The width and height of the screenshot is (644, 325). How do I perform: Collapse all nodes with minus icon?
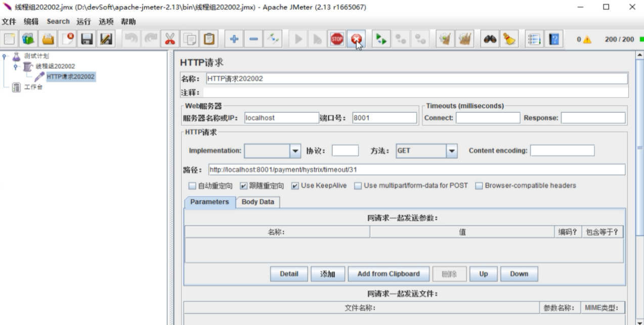point(254,39)
